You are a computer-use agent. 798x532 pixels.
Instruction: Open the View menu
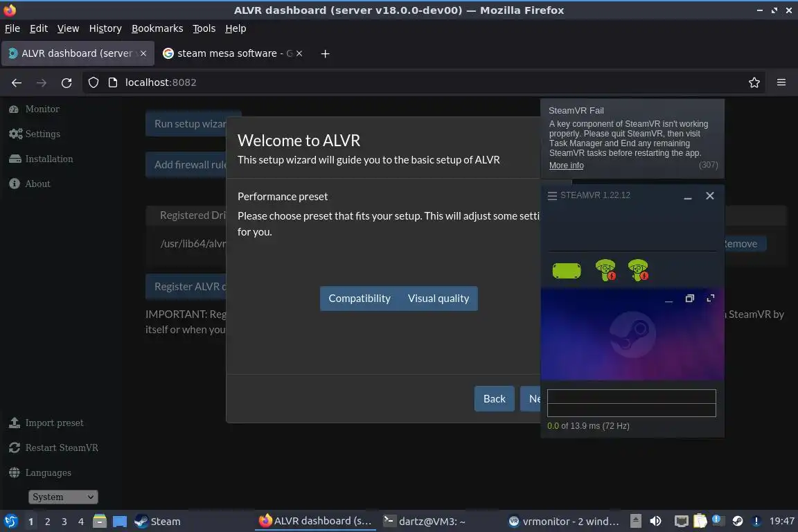[x=68, y=28]
